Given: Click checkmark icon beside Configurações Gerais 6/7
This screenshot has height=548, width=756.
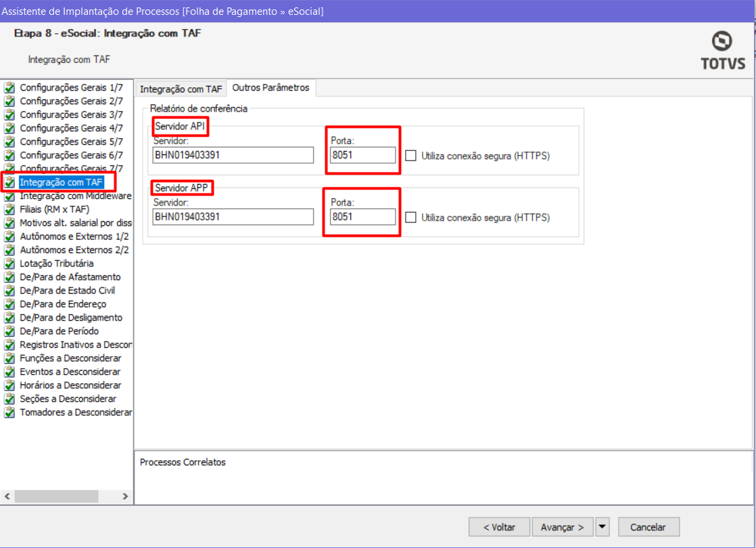Looking at the screenshot, I should click(x=9, y=156).
